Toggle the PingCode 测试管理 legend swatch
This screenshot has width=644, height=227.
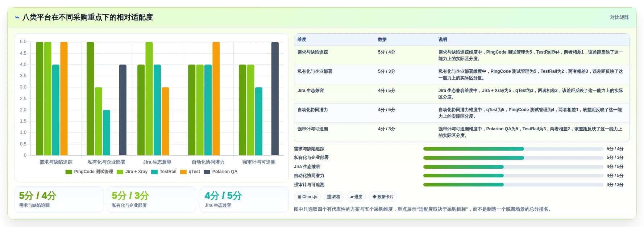tap(69, 172)
